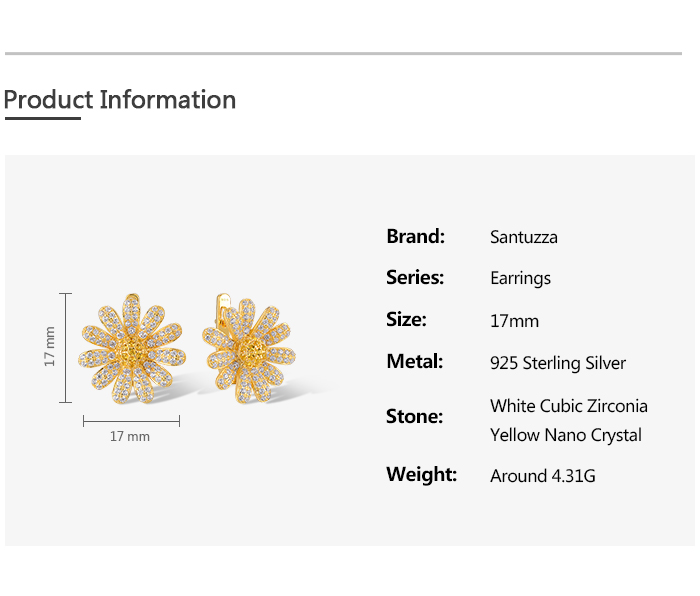The height and width of the screenshot is (596, 700).
Task: Select the Yellow Nano Crystal text
Action: tap(566, 435)
